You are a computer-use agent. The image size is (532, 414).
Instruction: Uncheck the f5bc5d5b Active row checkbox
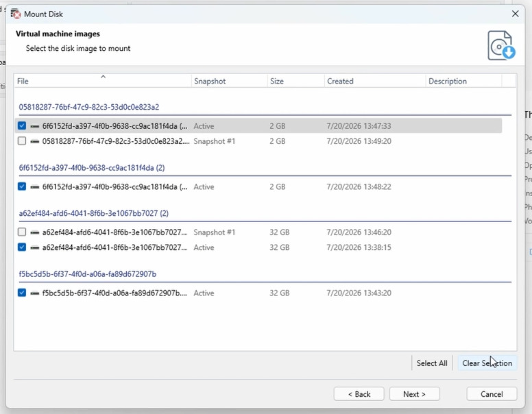22,293
